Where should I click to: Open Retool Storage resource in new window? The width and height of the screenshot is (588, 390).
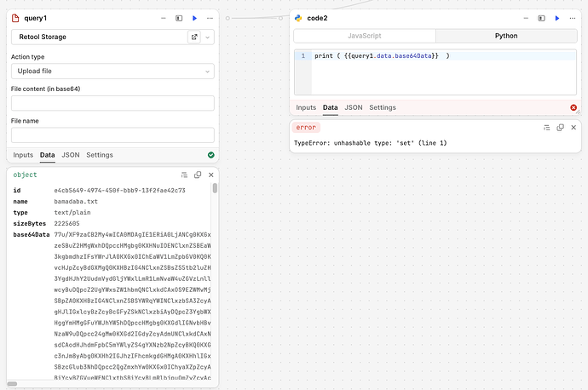(x=194, y=37)
